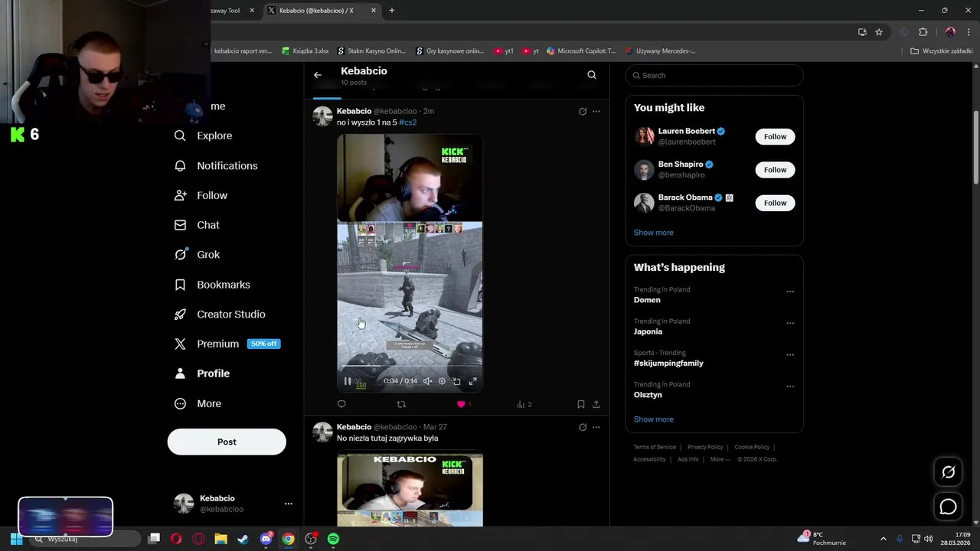Bookmark the #cs2 post
The height and width of the screenshot is (551, 980).
(x=581, y=404)
